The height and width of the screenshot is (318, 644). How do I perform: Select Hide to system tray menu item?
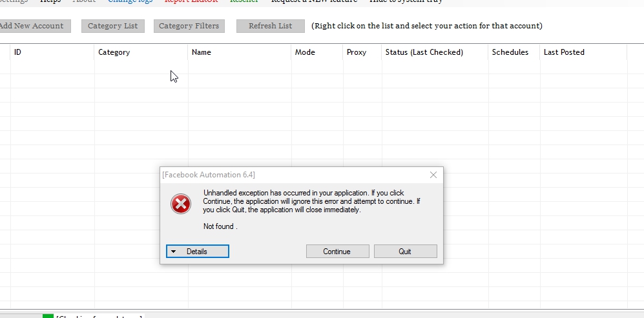(406, 1)
